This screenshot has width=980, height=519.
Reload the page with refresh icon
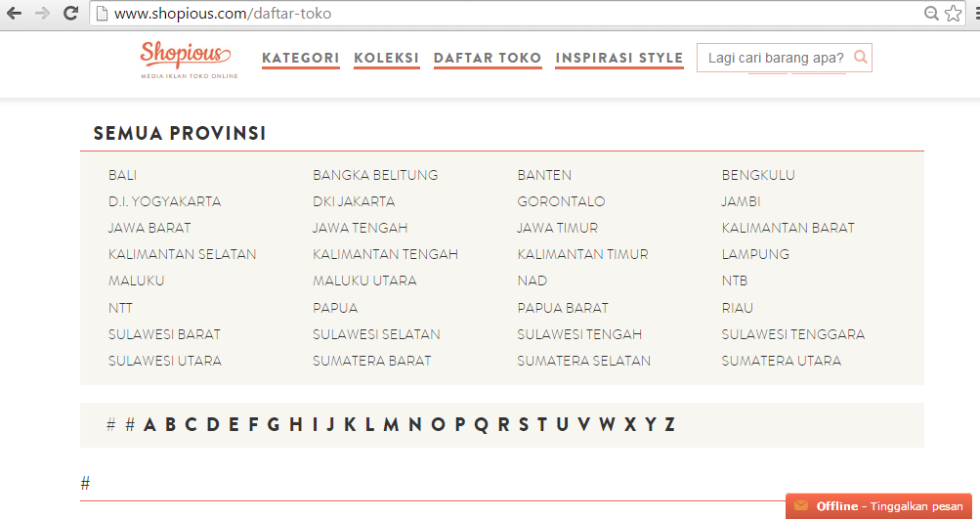pos(70,14)
